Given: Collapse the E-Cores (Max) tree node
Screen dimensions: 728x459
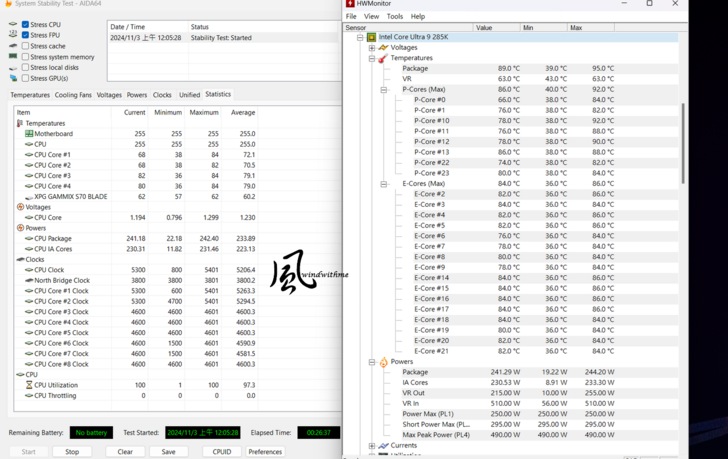Looking at the screenshot, I should coord(383,184).
